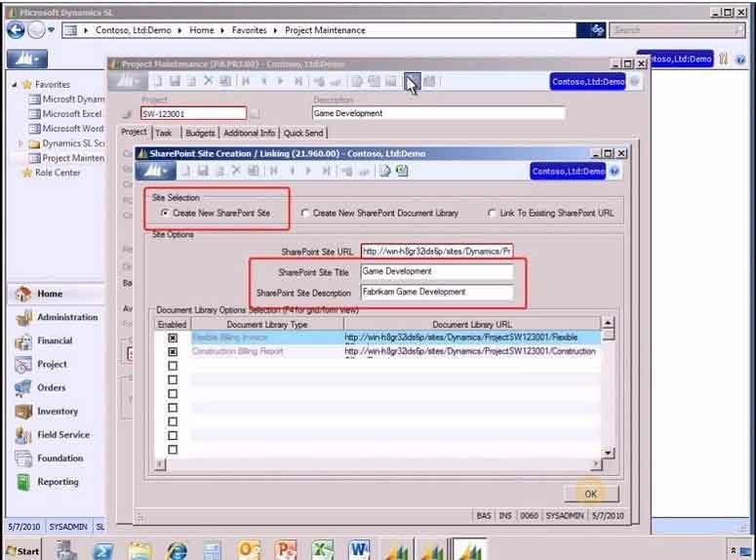This screenshot has height=560, width=756.
Task: Click the Windows Start button
Action: click(22, 550)
